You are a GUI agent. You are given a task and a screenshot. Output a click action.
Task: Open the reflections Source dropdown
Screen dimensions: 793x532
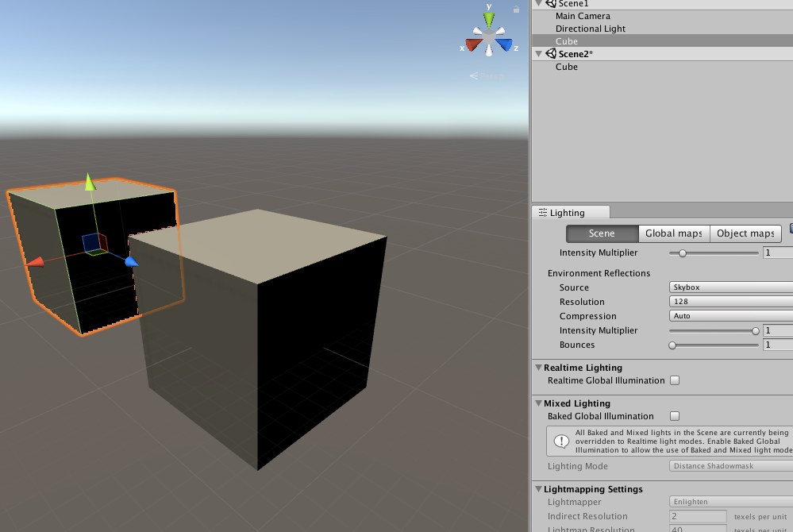click(731, 287)
